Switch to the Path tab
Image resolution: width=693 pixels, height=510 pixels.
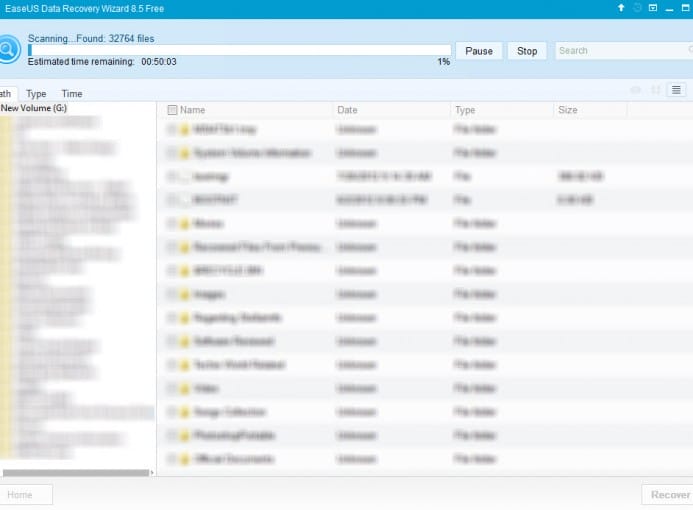point(6,94)
